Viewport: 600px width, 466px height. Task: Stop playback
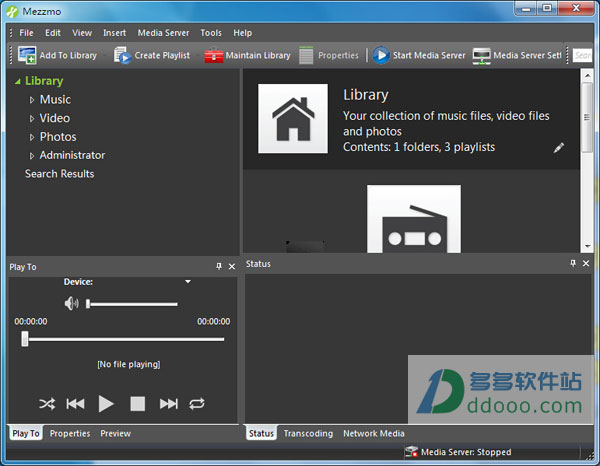[137, 404]
